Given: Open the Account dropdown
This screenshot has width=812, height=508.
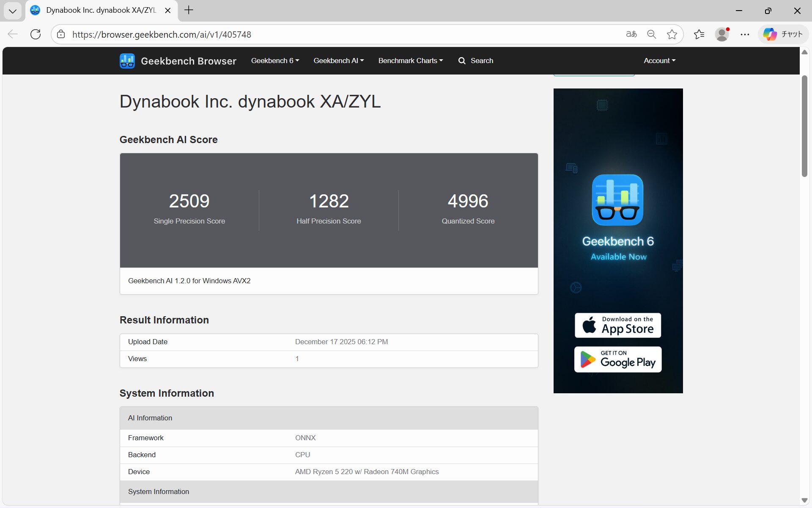Looking at the screenshot, I should click(659, 61).
